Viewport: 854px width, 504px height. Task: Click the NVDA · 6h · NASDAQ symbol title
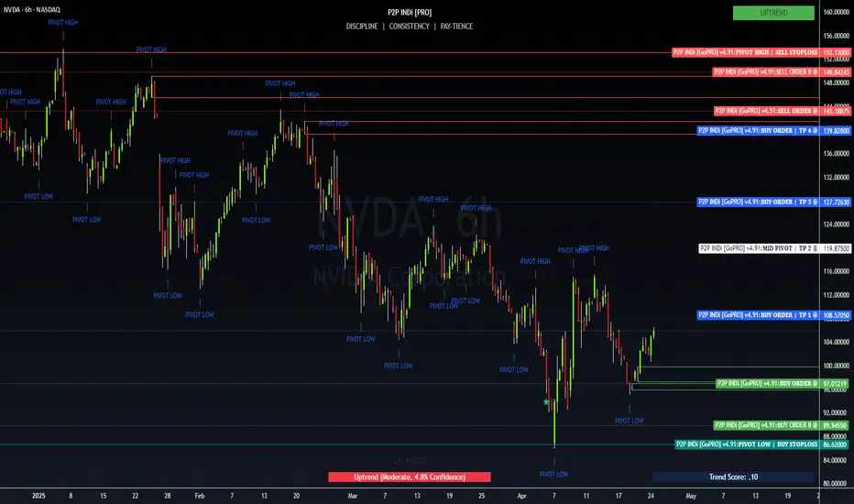(31, 9)
